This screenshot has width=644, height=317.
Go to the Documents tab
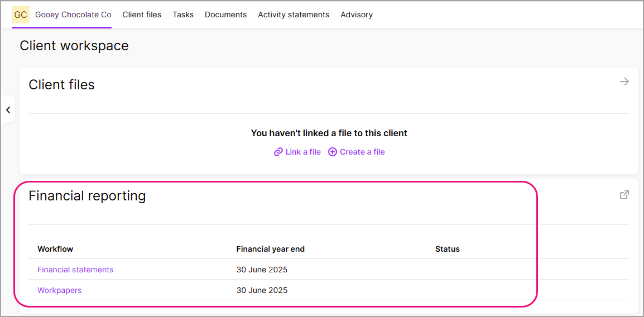(225, 15)
